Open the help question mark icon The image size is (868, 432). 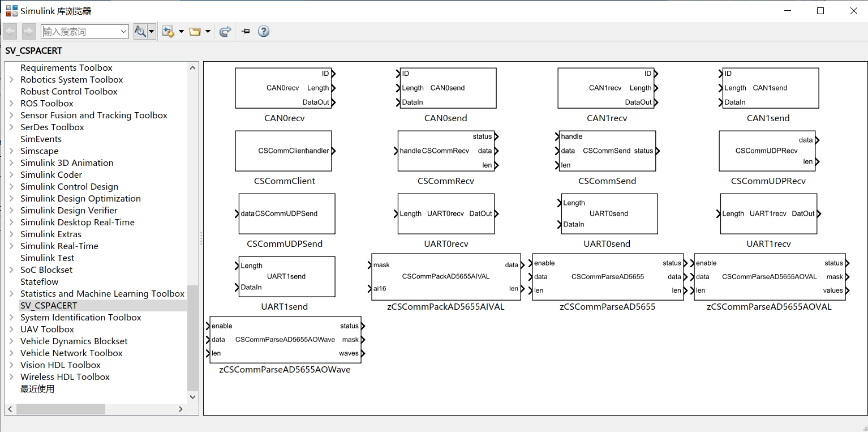pos(264,31)
